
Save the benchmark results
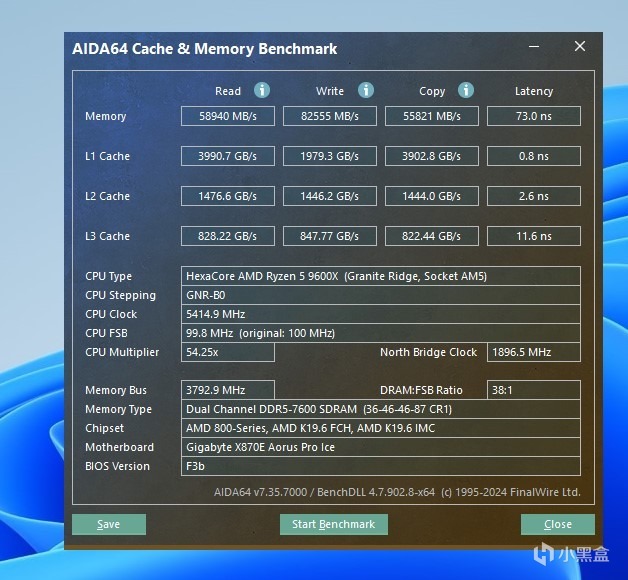click(109, 524)
